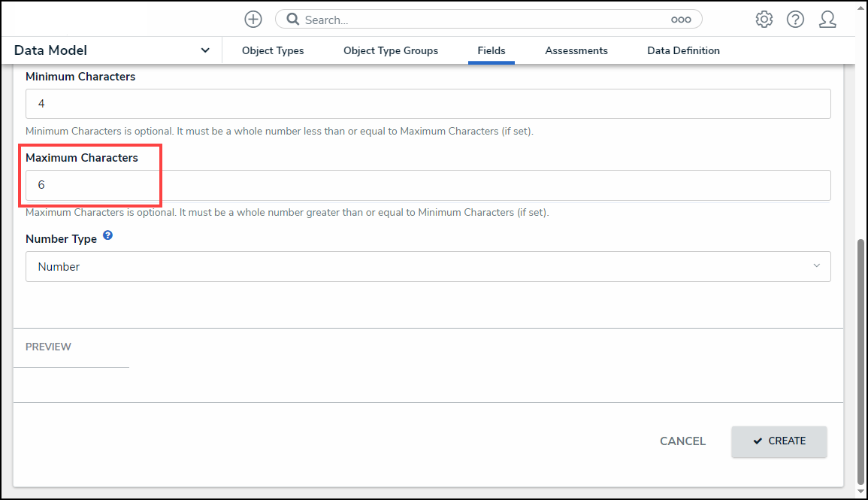Switch to the Data Definition tab
This screenshot has width=868, height=500.
tap(683, 50)
